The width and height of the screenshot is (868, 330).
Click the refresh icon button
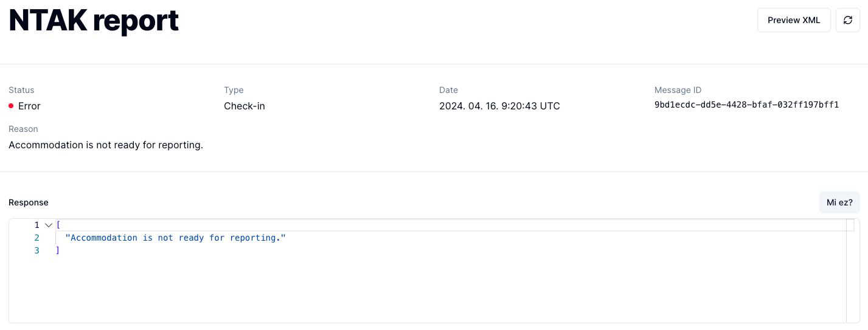pyautogui.click(x=848, y=20)
